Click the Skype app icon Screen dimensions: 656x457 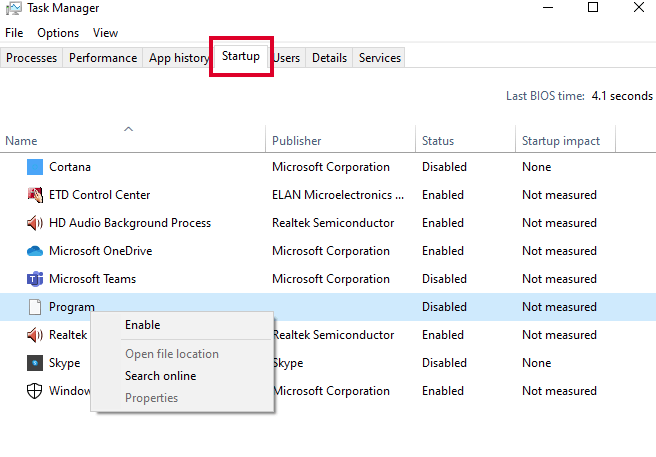pyautogui.click(x=35, y=363)
